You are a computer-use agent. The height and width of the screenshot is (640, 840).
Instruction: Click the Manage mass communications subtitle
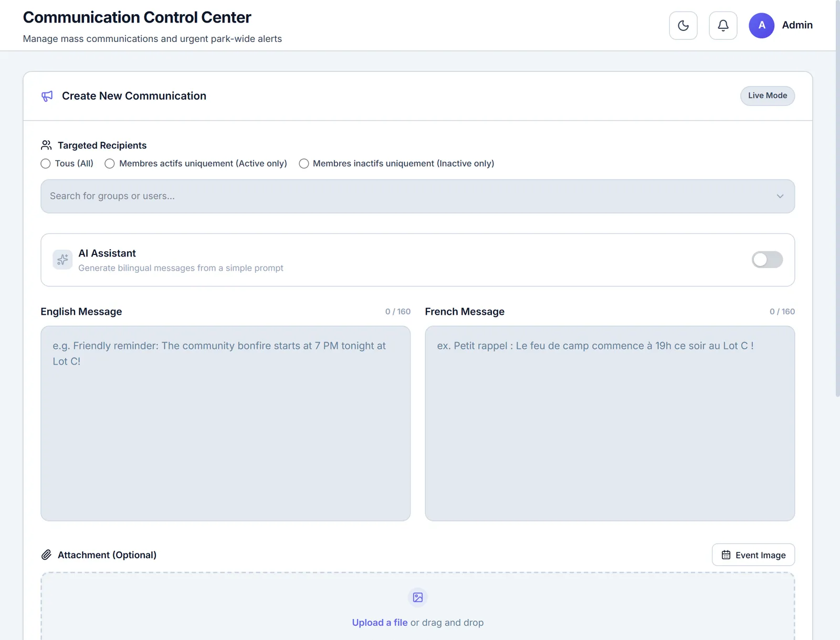click(x=152, y=39)
